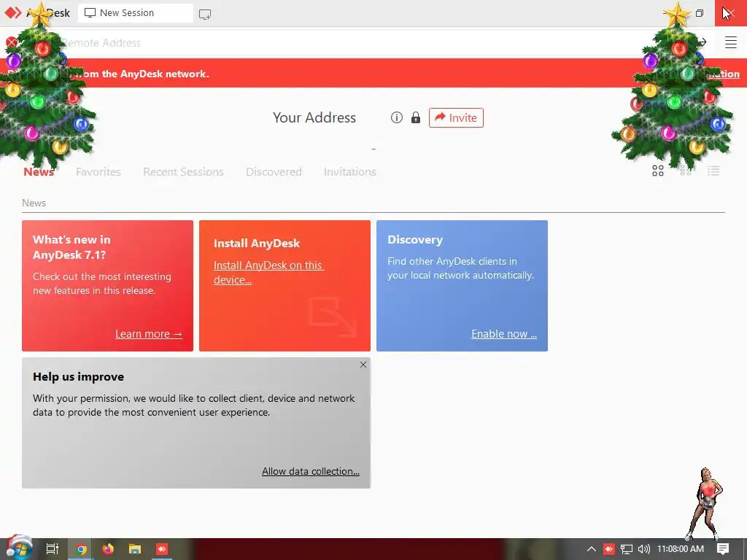
Task: Open the Discovered tab
Action: tap(274, 171)
